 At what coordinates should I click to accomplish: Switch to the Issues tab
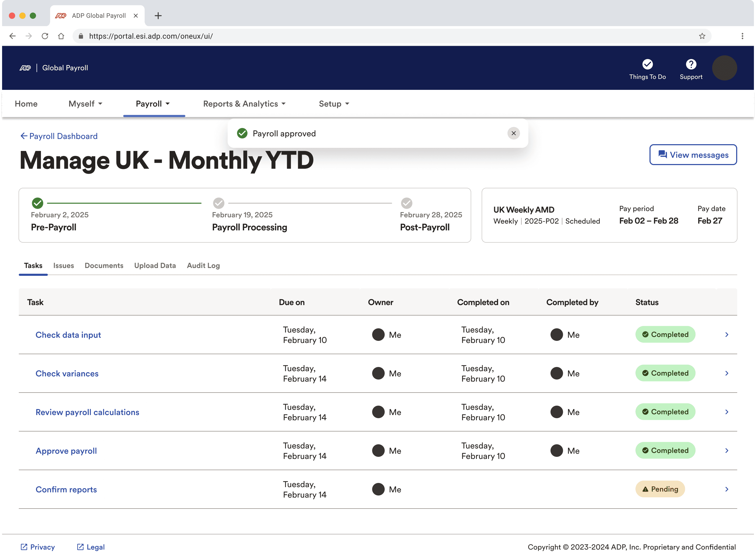click(63, 266)
